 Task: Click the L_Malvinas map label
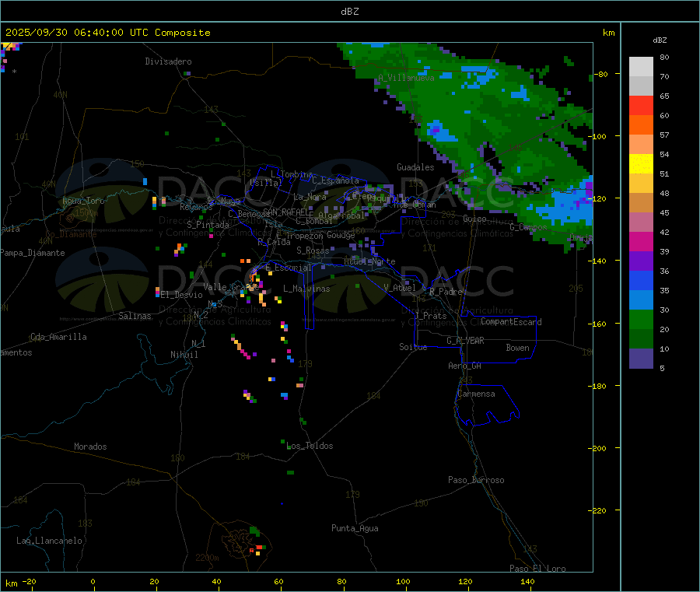[x=306, y=289]
